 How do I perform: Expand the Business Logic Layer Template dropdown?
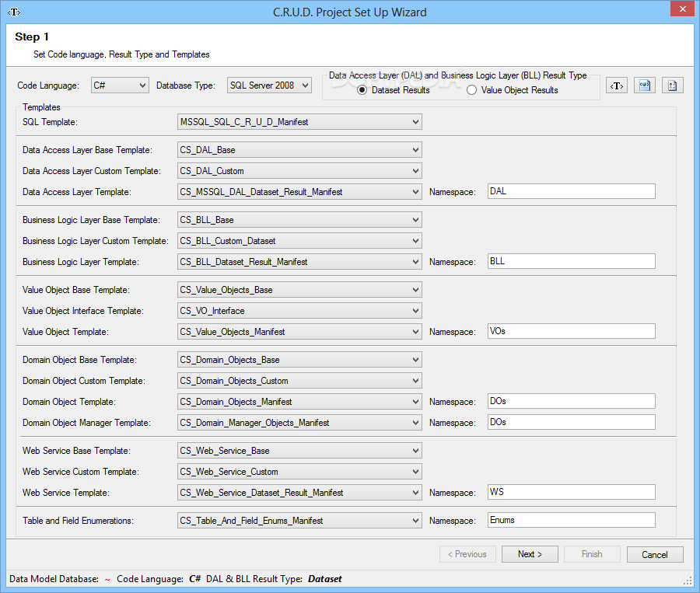click(299, 262)
